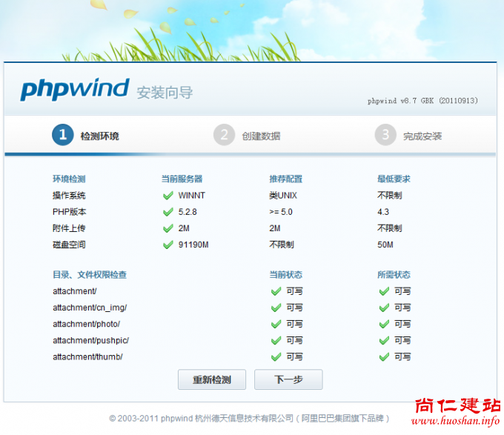
Task: Click checkmark beside 2M upload limit
Action: 168,228
